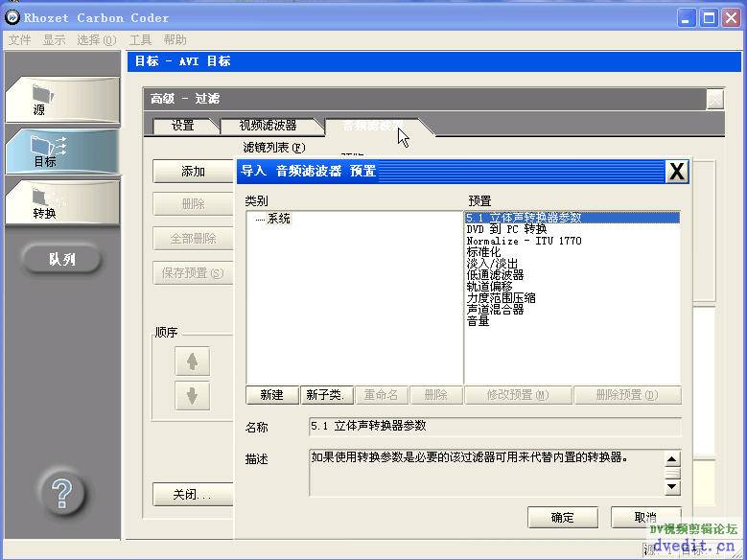Image resolution: width=747 pixels, height=560 pixels.
Task: Click the 重命名 button
Action: (x=381, y=395)
